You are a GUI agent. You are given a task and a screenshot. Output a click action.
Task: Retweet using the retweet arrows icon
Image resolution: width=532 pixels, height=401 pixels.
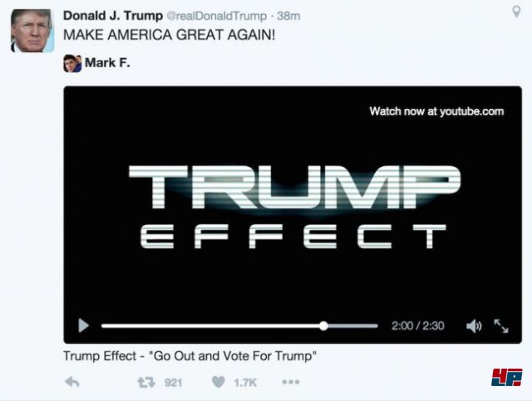pyautogui.click(x=146, y=383)
